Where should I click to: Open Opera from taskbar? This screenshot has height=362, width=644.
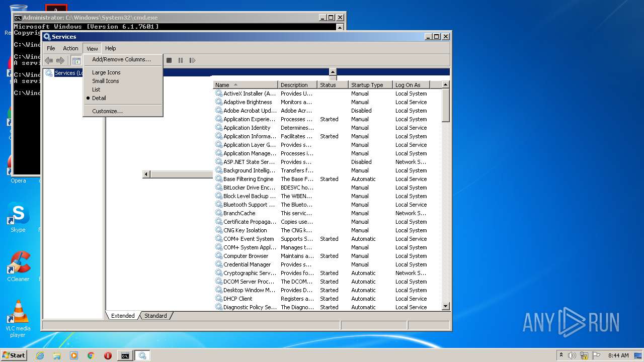click(x=108, y=355)
